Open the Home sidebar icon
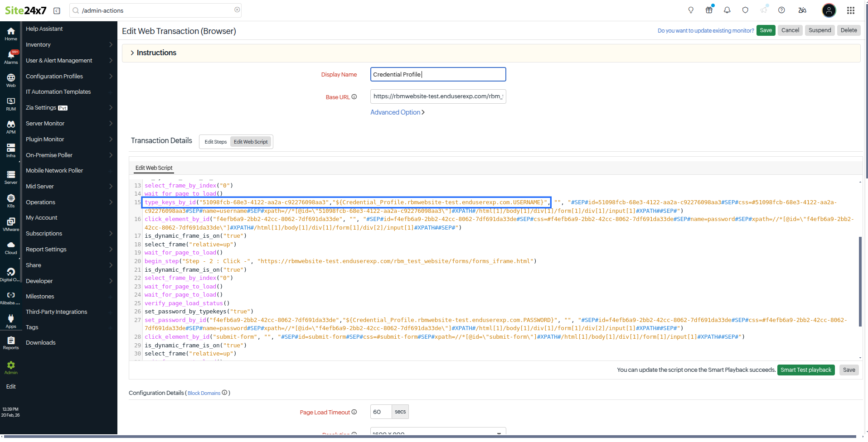 tap(10, 32)
